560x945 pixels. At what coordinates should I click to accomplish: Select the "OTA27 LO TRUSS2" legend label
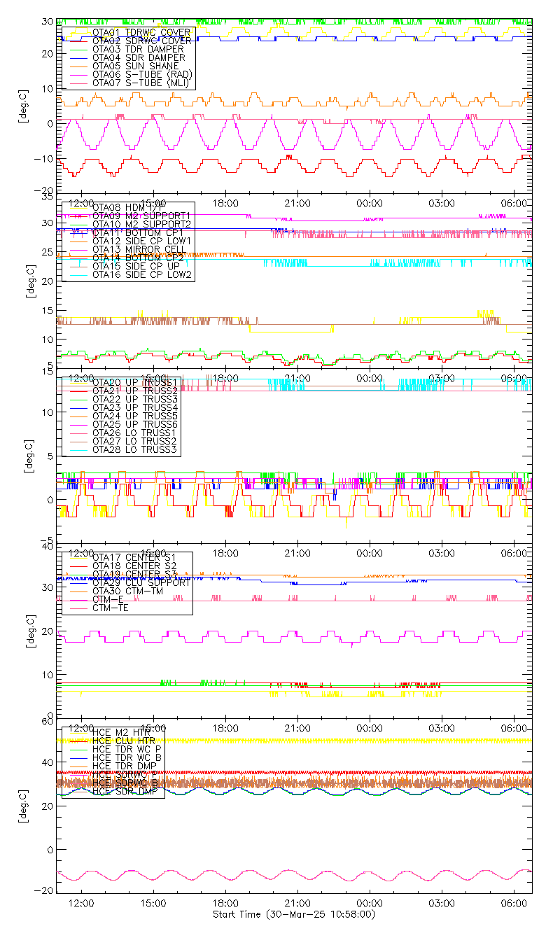tap(136, 441)
